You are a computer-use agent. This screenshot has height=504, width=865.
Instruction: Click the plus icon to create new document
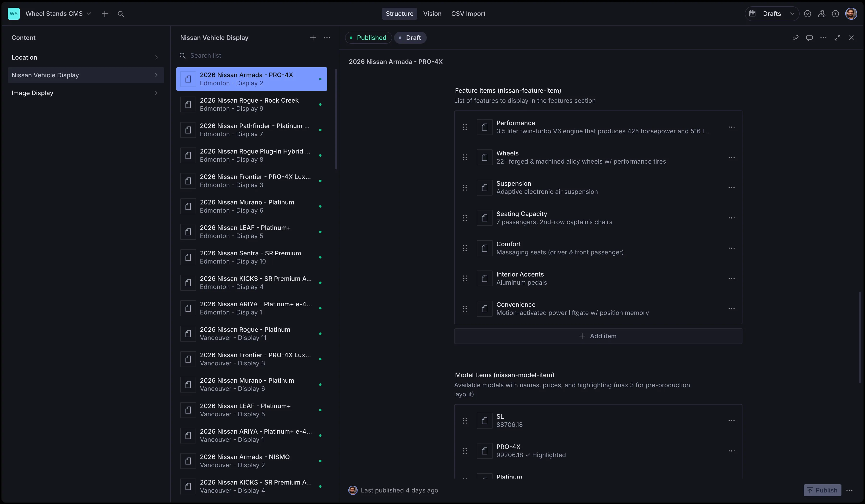click(x=105, y=14)
